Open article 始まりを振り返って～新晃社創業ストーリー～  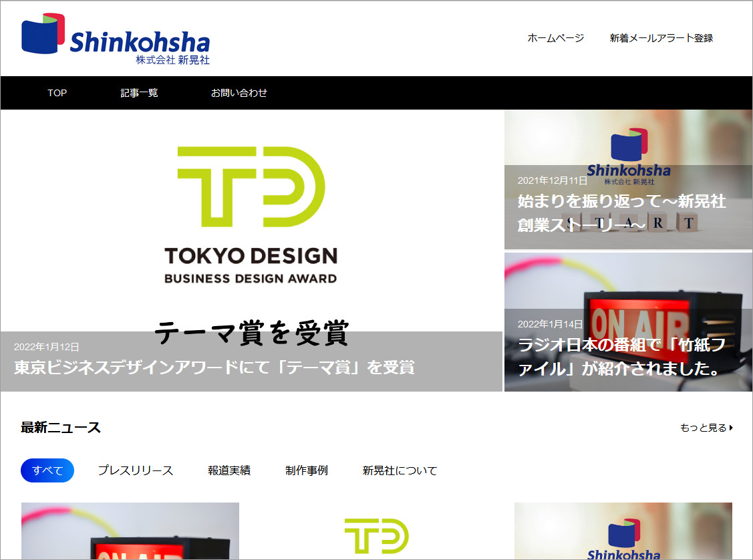click(x=621, y=213)
